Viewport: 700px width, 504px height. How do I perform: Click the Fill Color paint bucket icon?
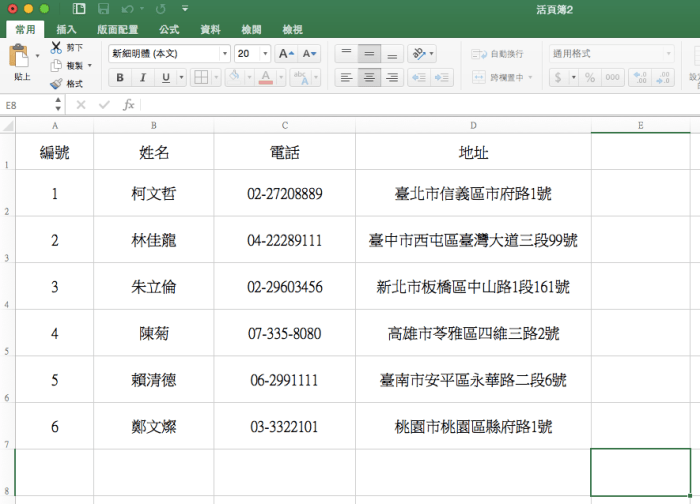click(234, 78)
